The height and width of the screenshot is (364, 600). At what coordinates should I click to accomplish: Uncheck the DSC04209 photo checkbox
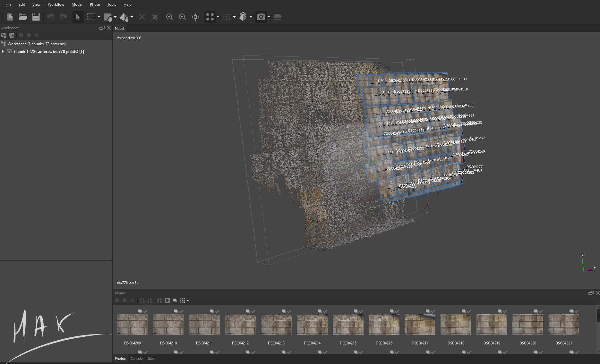pos(145,311)
